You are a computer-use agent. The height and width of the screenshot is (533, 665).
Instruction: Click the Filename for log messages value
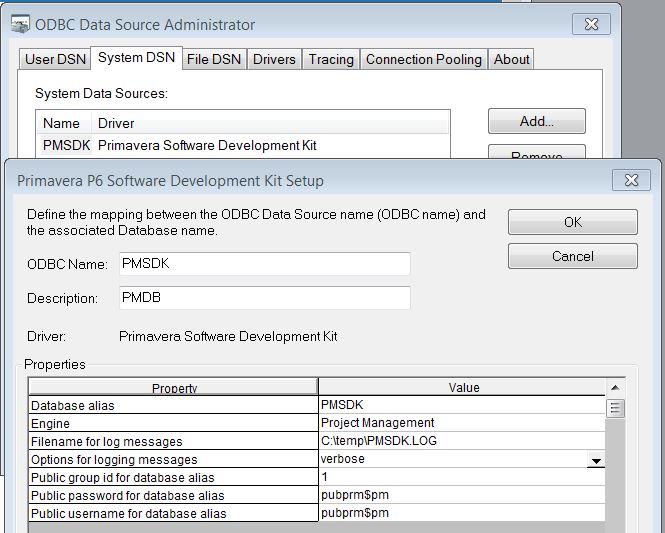pyautogui.click(x=461, y=441)
